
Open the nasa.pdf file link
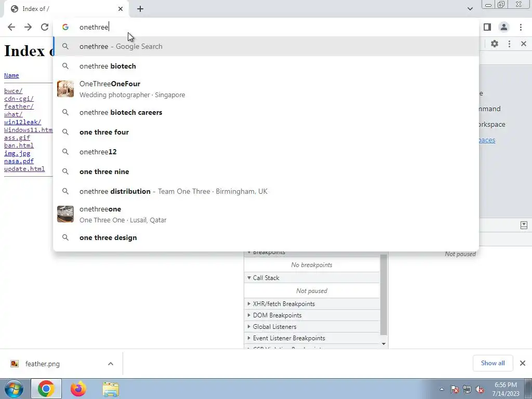tap(19, 161)
